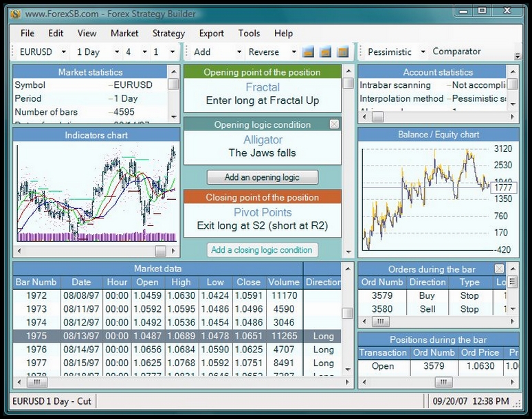Click the Number of bars statistic row
Viewport: 532px width, 419px height.
(x=90, y=112)
